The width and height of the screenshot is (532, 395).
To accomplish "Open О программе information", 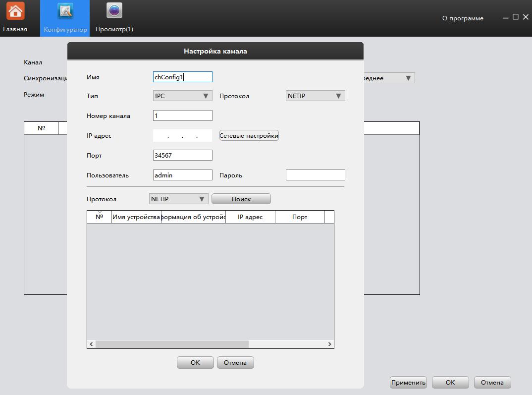I will click(463, 18).
